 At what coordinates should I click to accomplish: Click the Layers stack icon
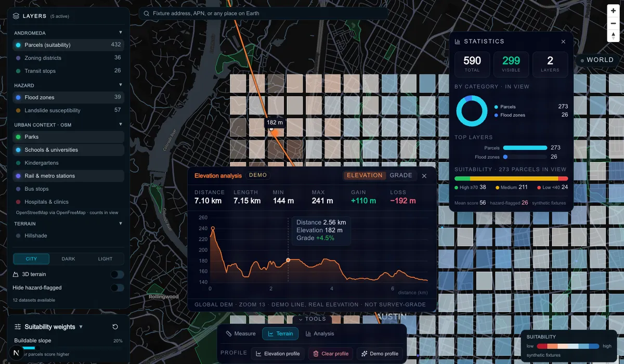pyautogui.click(x=17, y=16)
